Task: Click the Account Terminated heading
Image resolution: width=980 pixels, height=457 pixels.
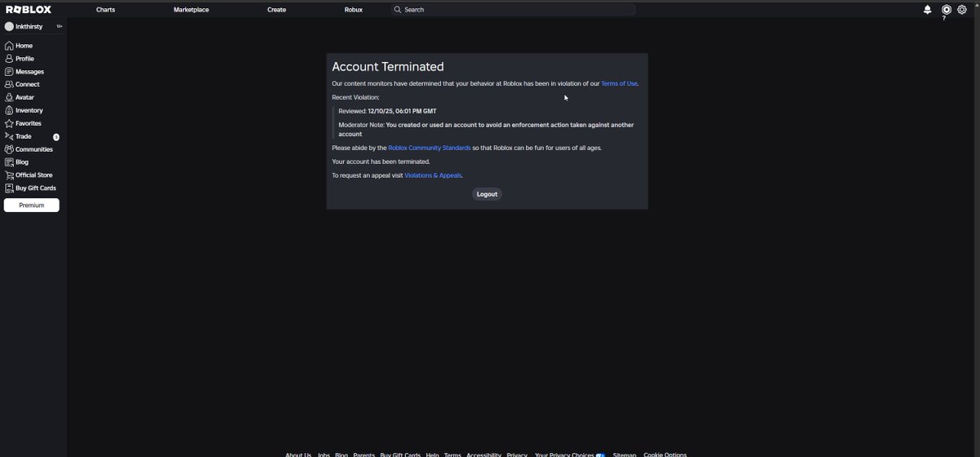Action: coord(388,67)
